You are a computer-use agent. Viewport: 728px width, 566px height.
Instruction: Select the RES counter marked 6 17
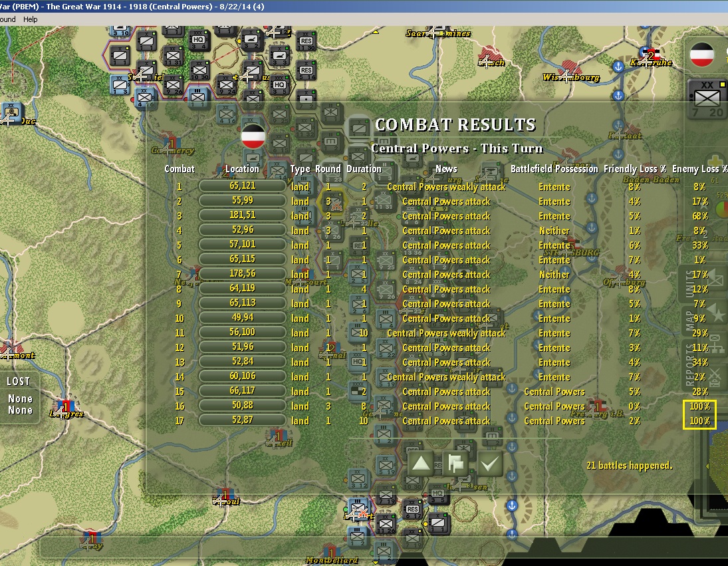[x=412, y=510]
